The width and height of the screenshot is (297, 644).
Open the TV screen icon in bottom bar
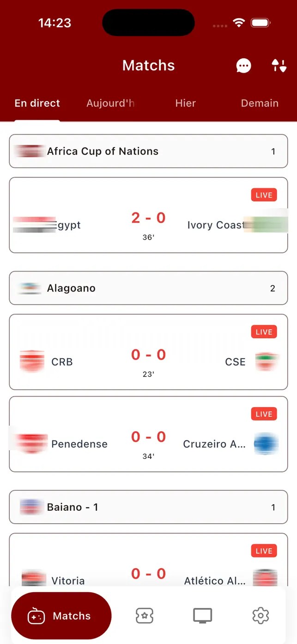click(202, 616)
